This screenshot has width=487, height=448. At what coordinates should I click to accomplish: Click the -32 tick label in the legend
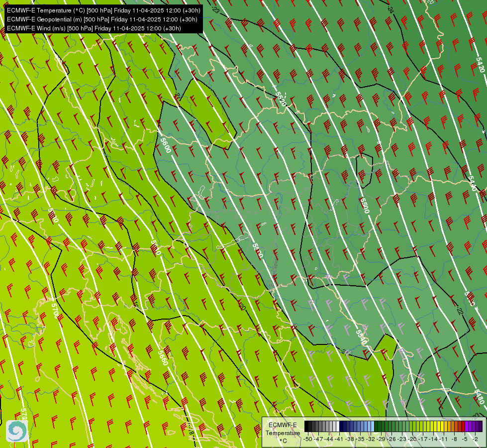[372, 439]
